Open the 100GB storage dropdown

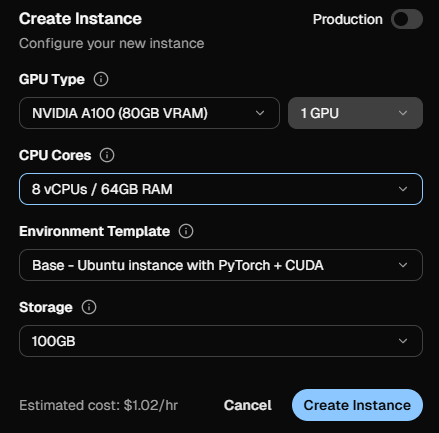221,341
